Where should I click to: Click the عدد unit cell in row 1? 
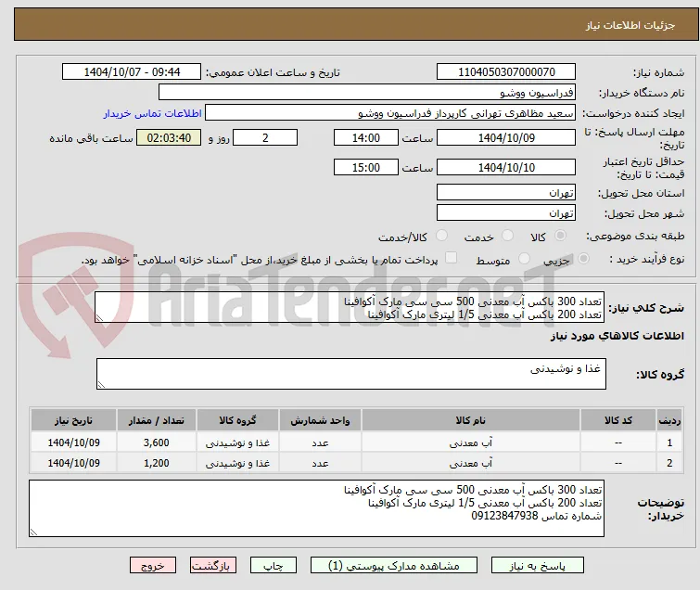click(x=321, y=442)
